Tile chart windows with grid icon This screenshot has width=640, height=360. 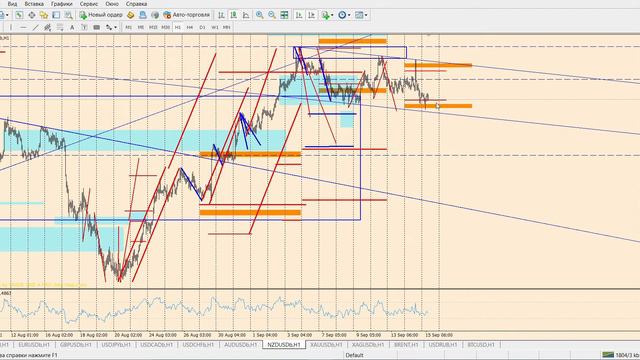[284, 15]
